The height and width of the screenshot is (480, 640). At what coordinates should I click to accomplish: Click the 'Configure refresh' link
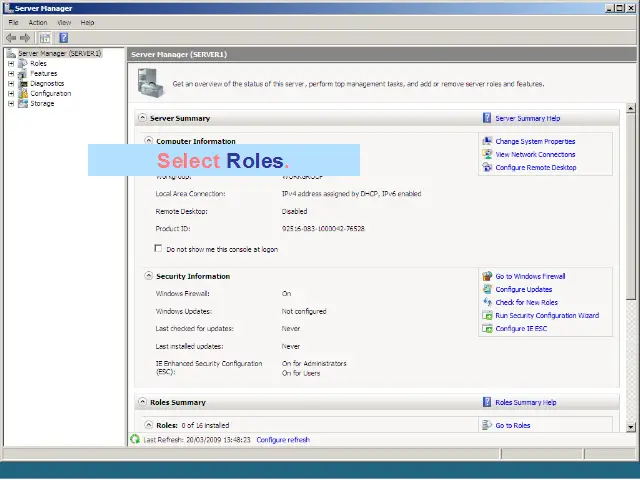[x=283, y=440]
